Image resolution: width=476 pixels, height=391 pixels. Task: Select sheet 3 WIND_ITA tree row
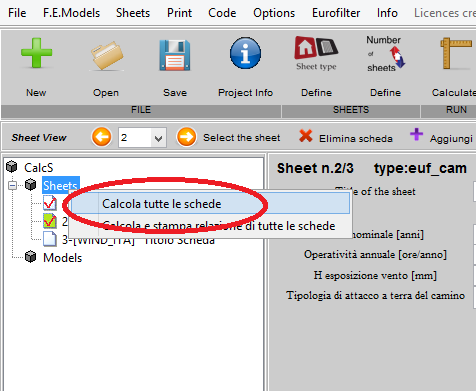pyautogui.click(x=138, y=240)
